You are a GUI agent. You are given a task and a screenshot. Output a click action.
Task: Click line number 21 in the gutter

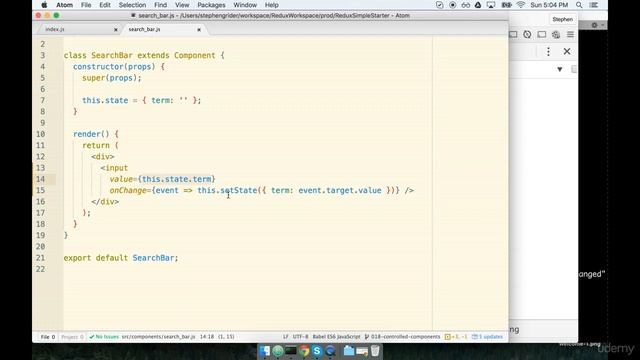(40, 258)
